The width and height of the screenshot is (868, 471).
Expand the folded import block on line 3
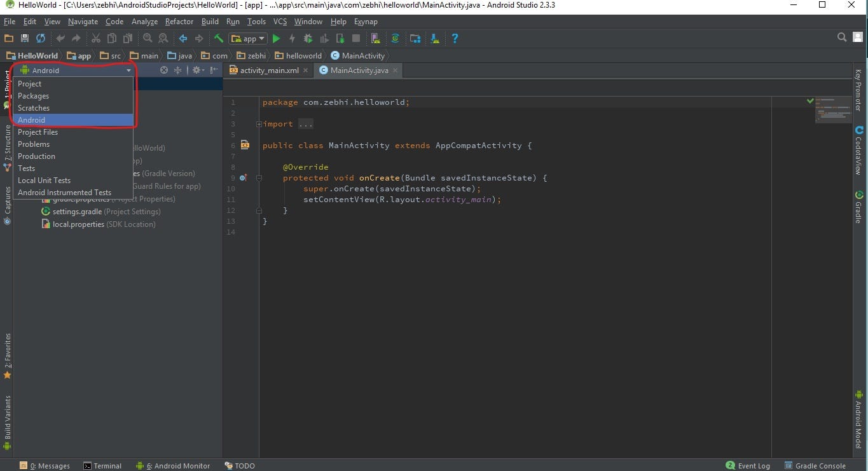click(x=259, y=124)
